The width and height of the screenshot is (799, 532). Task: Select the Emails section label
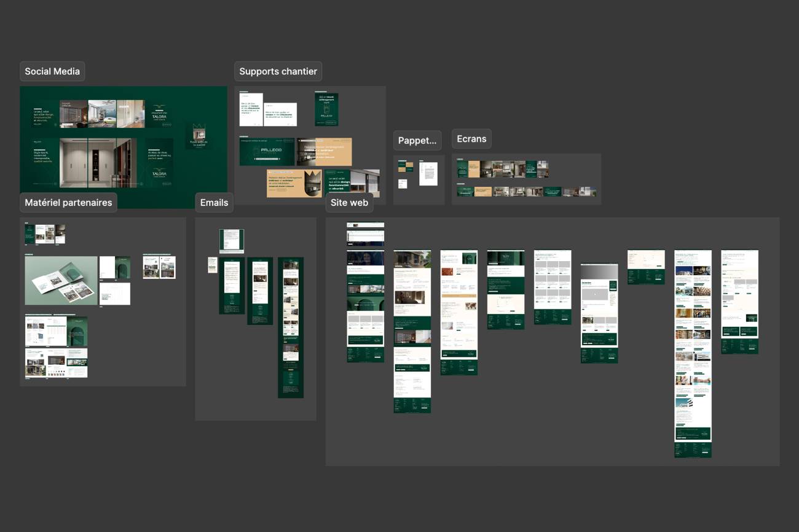tap(214, 202)
